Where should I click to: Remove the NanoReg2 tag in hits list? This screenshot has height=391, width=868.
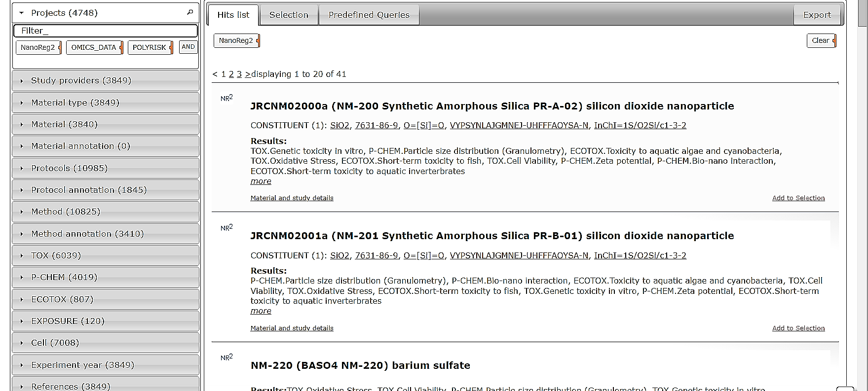point(258,40)
